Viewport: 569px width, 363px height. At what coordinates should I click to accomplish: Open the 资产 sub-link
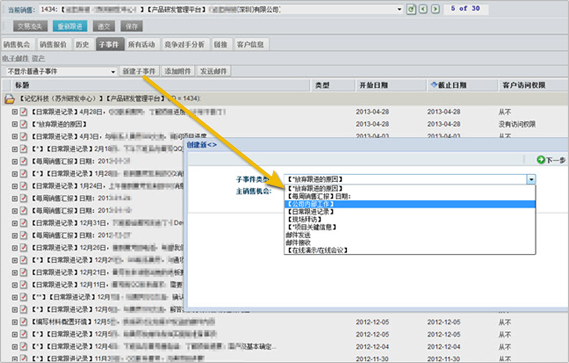(38, 58)
